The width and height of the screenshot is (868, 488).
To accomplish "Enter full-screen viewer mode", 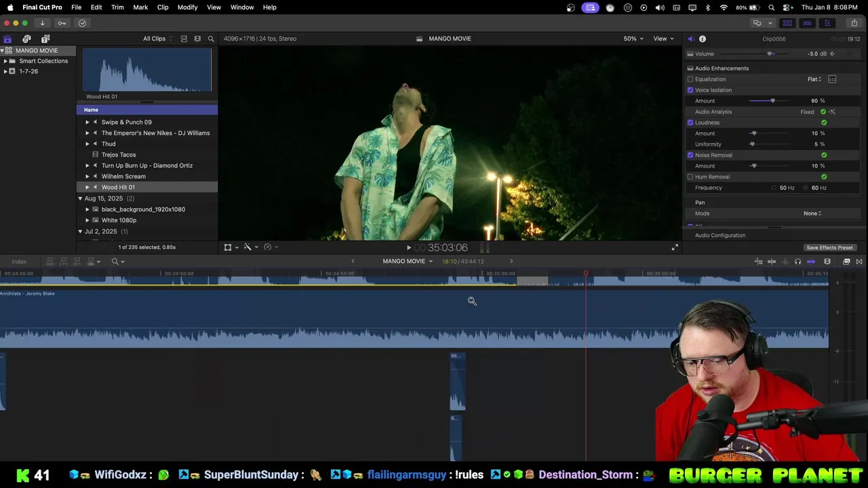I will [675, 247].
